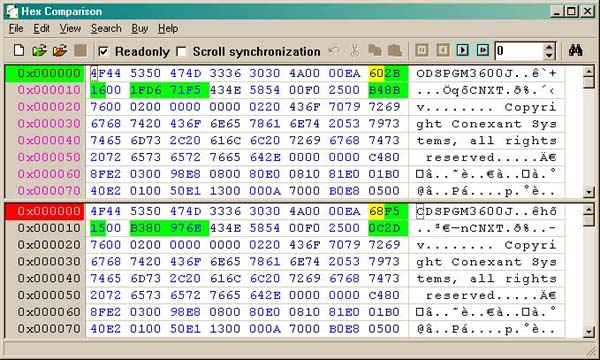This screenshot has height=360, width=600.
Task: Click highlighted 976E word in bottom pane
Action: click(x=186, y=228)
